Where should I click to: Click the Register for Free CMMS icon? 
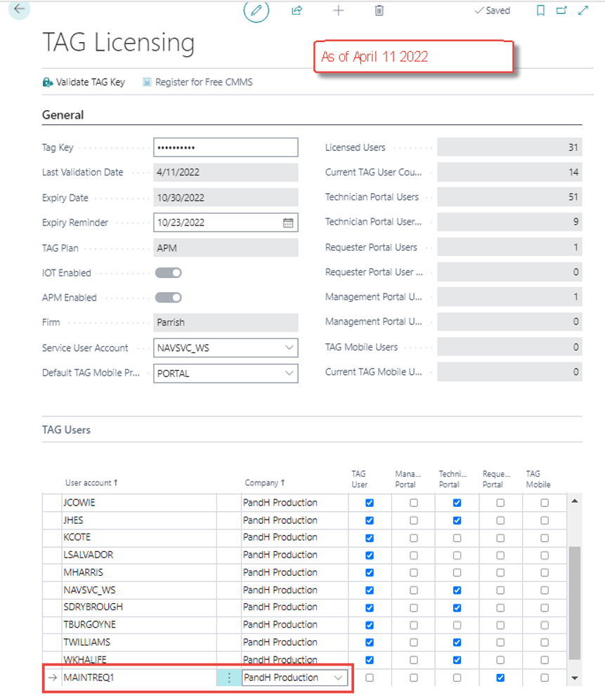[x=147, y=82]
